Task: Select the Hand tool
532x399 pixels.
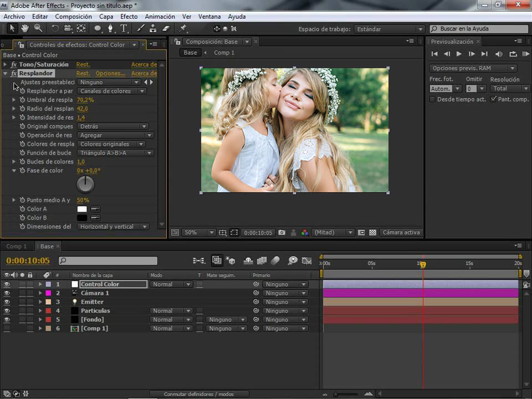Action: click(26, 28)
